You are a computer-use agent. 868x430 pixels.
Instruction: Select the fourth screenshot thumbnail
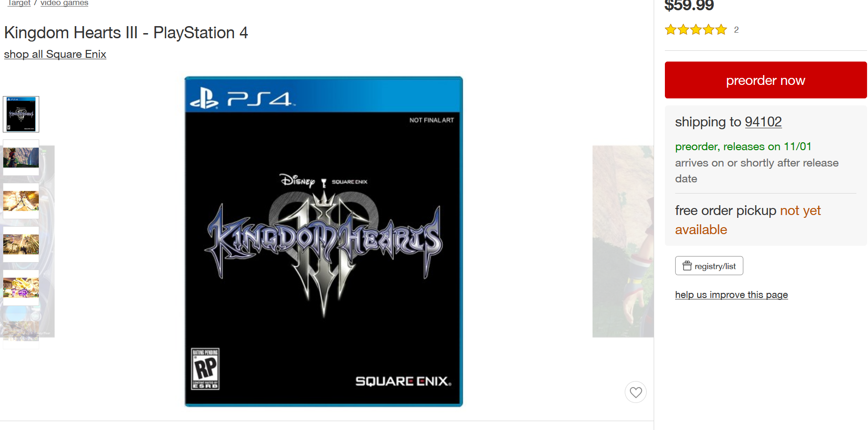pos(21,244)
